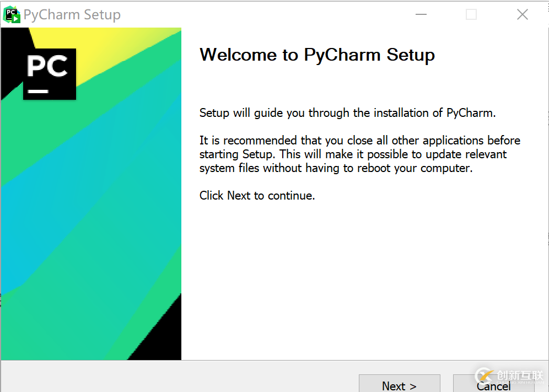Viewport: 549px width, 392px height.
Task: Click the Click Next to continue line
Action: (x=257, y=195)
